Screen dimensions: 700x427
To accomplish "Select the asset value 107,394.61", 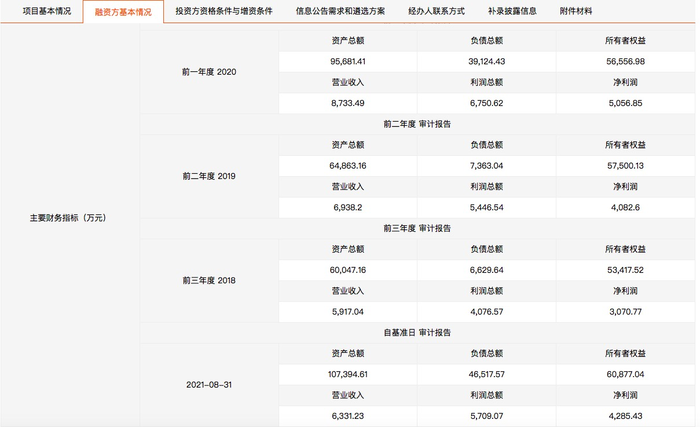I will pos(348,374).
